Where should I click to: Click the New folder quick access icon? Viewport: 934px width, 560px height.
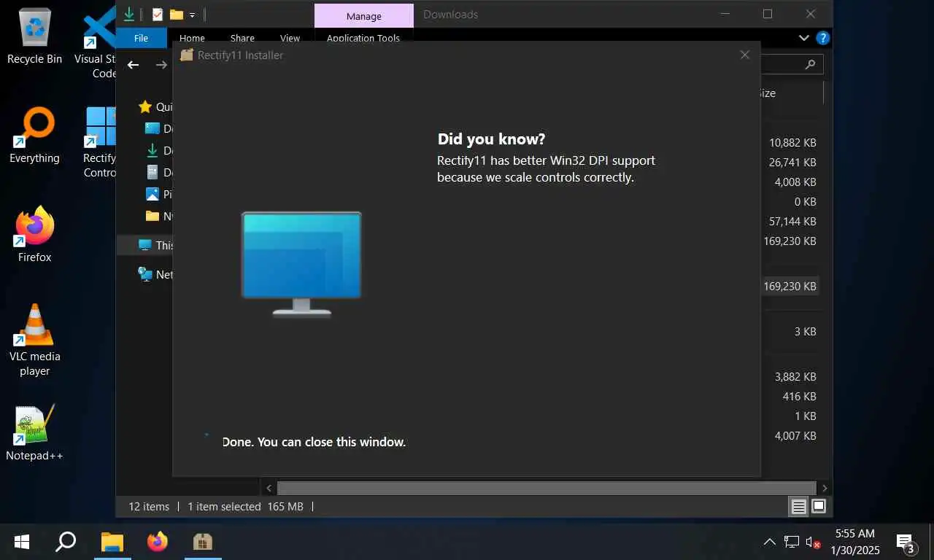[176, 14]
